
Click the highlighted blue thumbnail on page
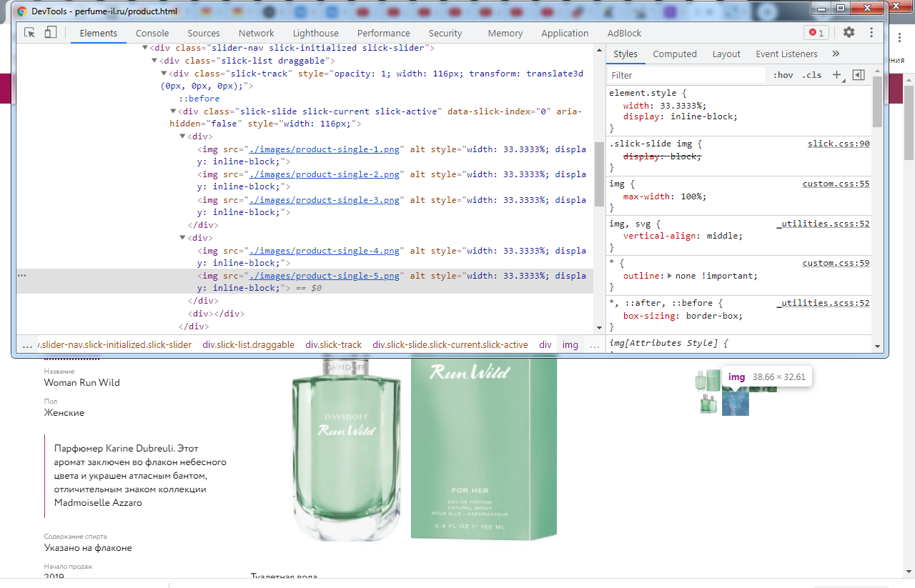(736, 404)
